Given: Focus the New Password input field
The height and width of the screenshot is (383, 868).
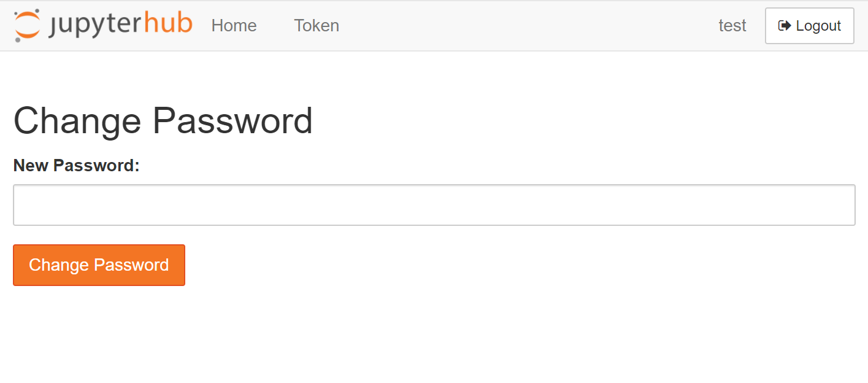Looking at the screenshot, I should (434, 205).
